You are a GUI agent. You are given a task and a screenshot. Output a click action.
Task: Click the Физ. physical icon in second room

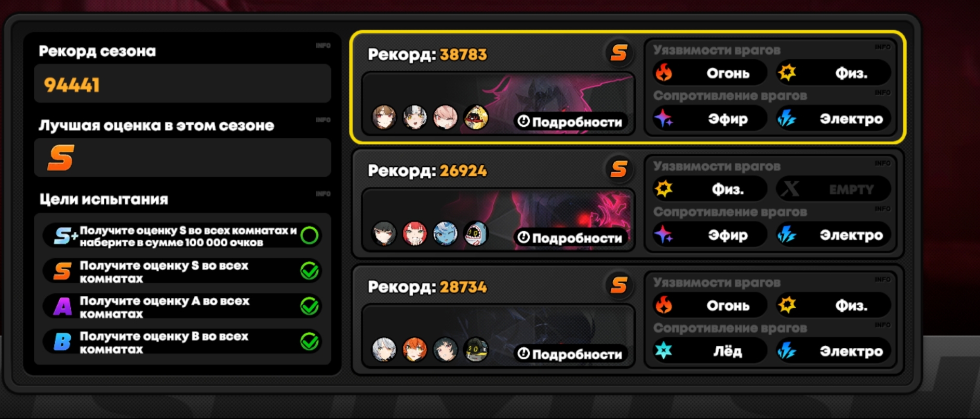click(664, 189)
